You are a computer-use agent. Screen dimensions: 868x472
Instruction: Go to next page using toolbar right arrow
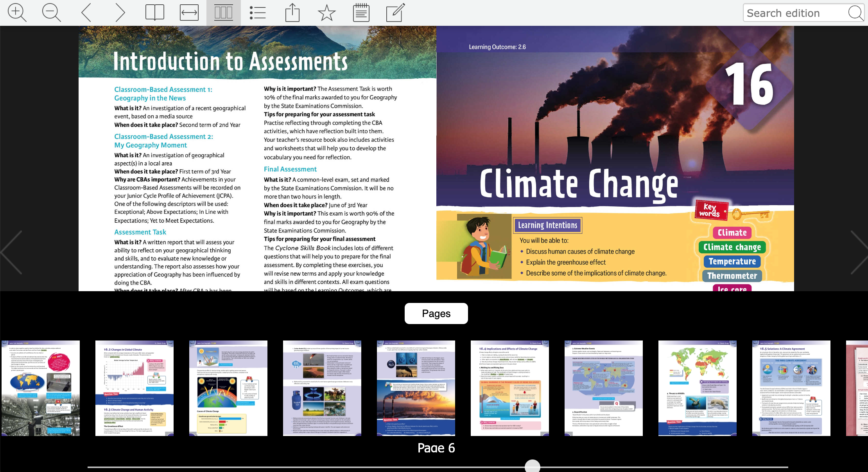[120, 13]
